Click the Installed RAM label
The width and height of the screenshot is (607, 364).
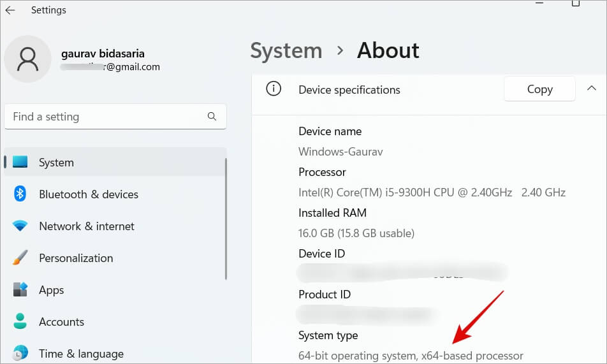coord(332,212)
